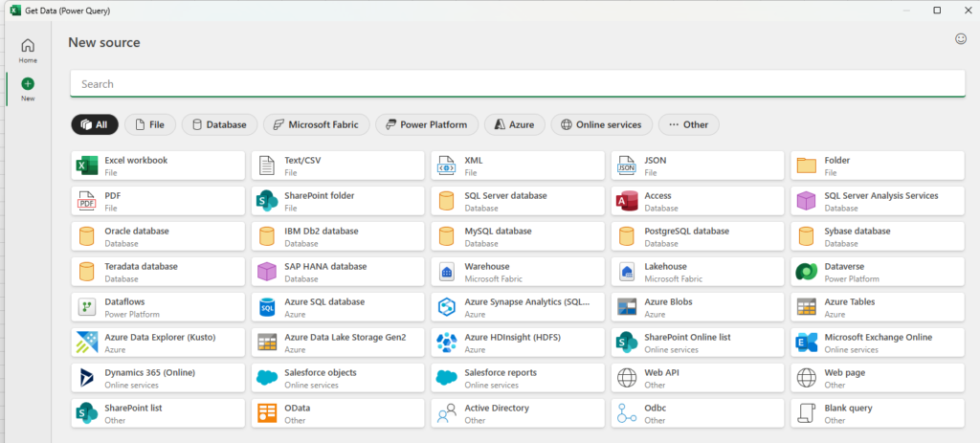Filter sources by File category
Image resolution: width=980 pixels, height=443 pixels.
150,124
